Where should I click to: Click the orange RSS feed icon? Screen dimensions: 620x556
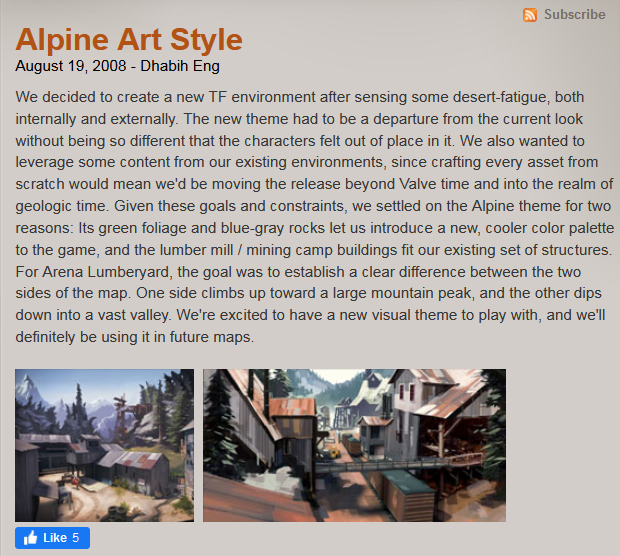[x=530, y=15]
